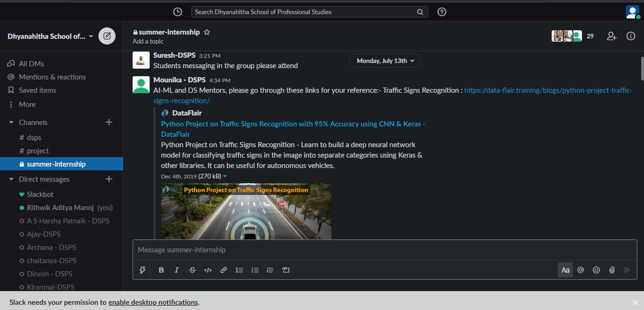Star the summer-internship channel
The image size is (644, 310).
coord(206,32)
